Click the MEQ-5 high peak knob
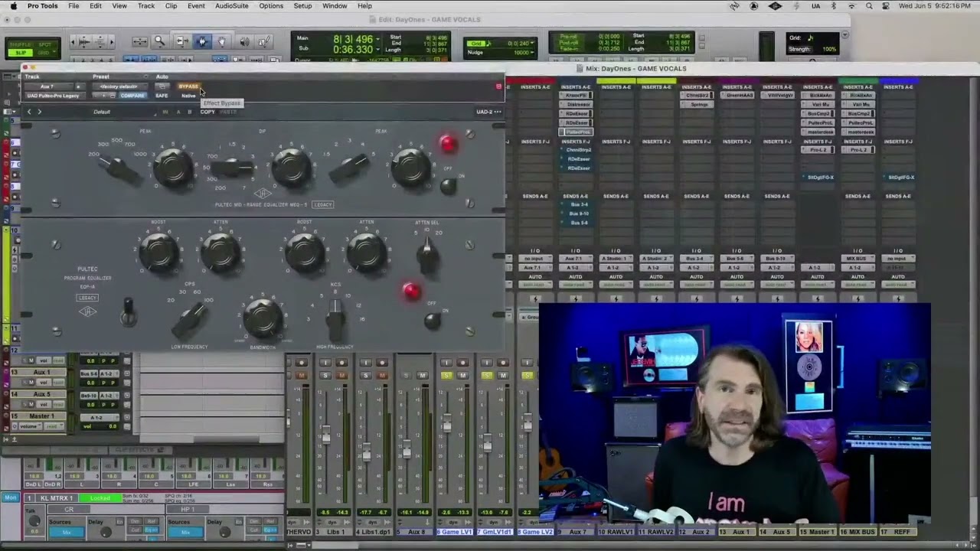The image size is (980, 551). tap(410, 167)
